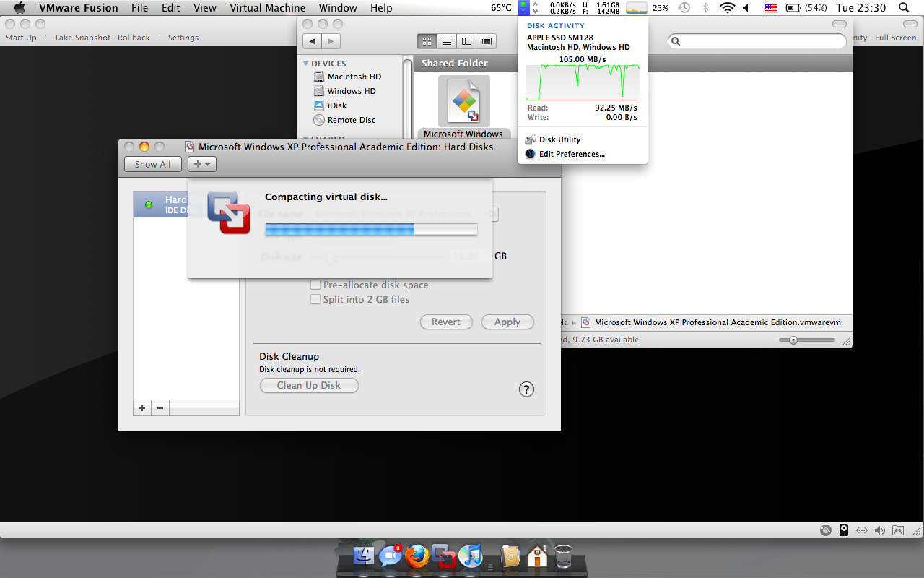Click Full Screen in VMware toolbar
The image size is (924, 578).
pos(895,38)
